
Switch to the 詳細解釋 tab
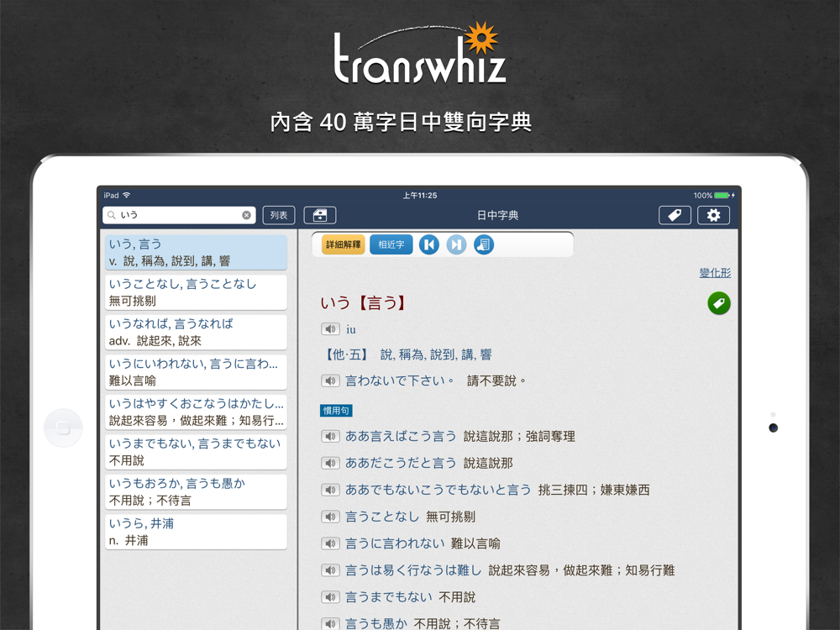click(344, 244)
